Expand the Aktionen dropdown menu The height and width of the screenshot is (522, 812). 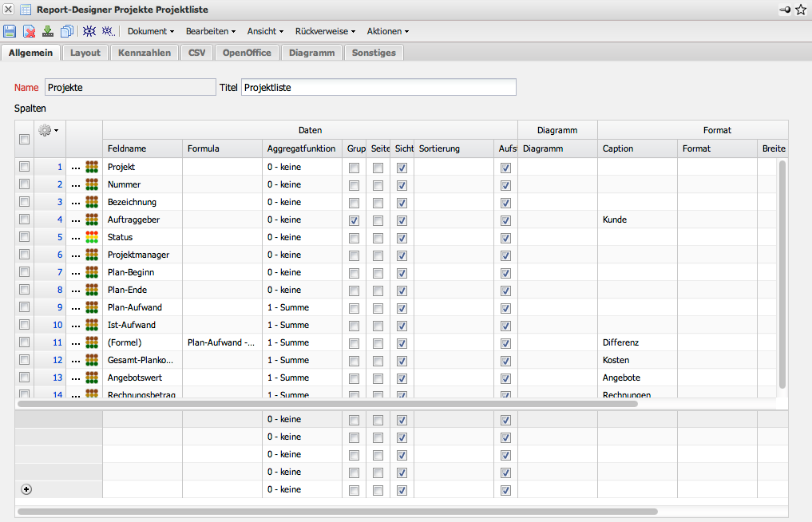point(387,31)
